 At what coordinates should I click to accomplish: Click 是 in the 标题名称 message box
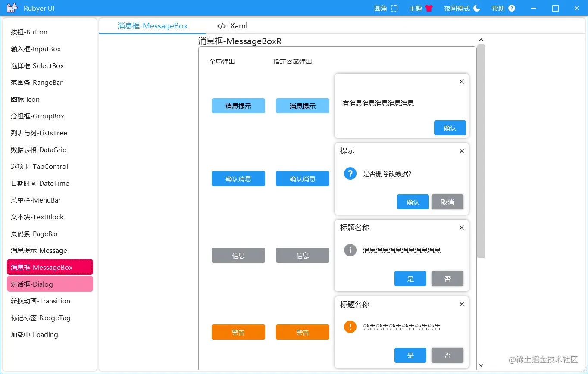410,278
